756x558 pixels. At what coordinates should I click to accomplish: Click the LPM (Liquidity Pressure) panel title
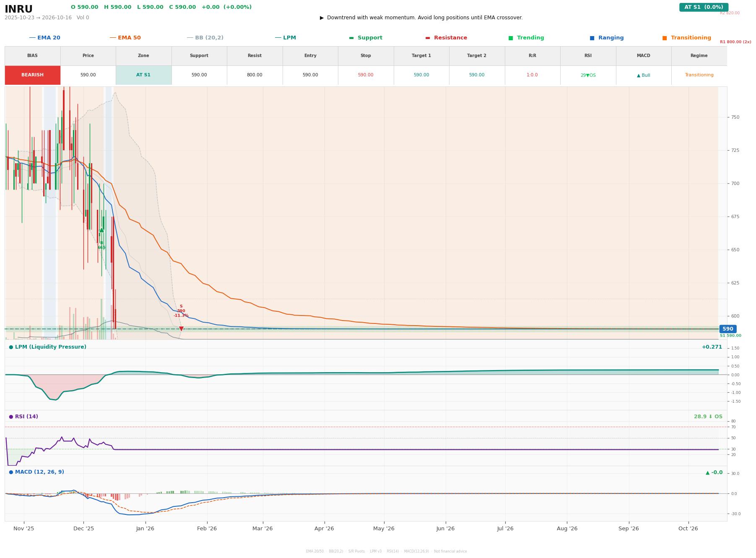click(47, 347)
